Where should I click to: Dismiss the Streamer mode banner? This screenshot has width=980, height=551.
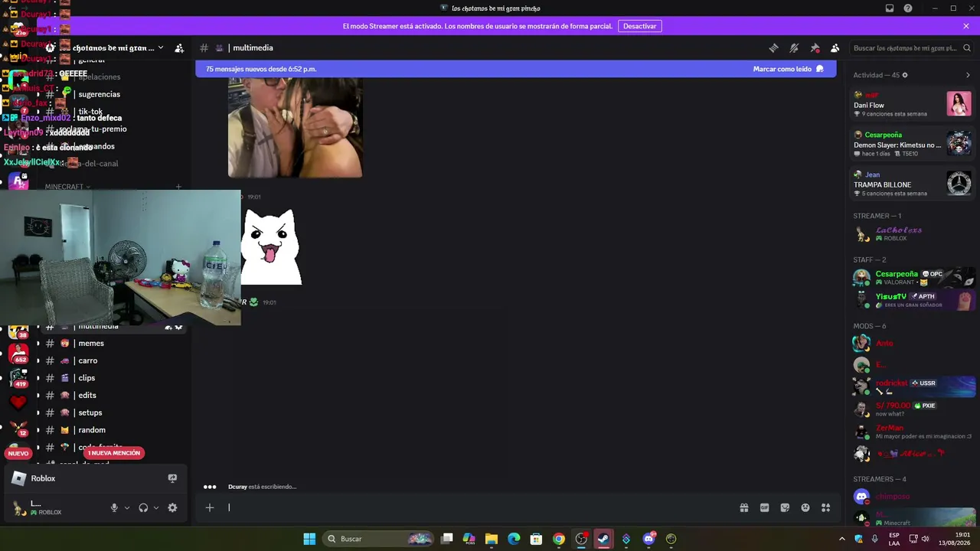tap(966, 26)
